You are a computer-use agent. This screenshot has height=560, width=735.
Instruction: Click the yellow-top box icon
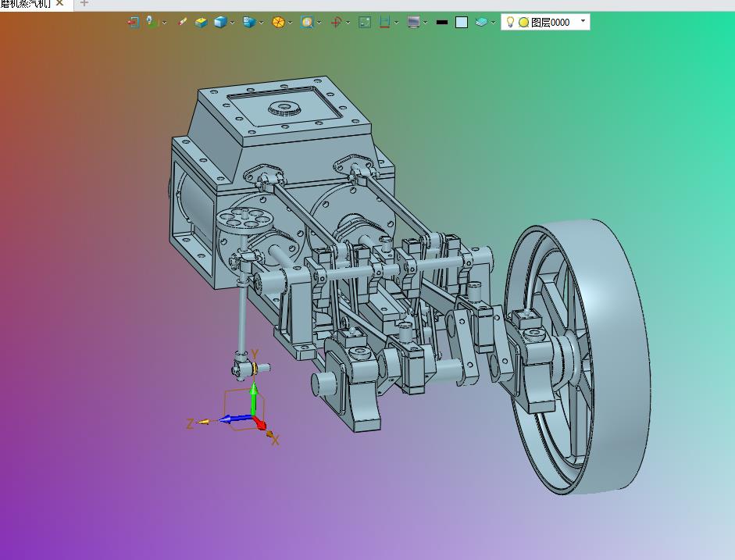201,22
